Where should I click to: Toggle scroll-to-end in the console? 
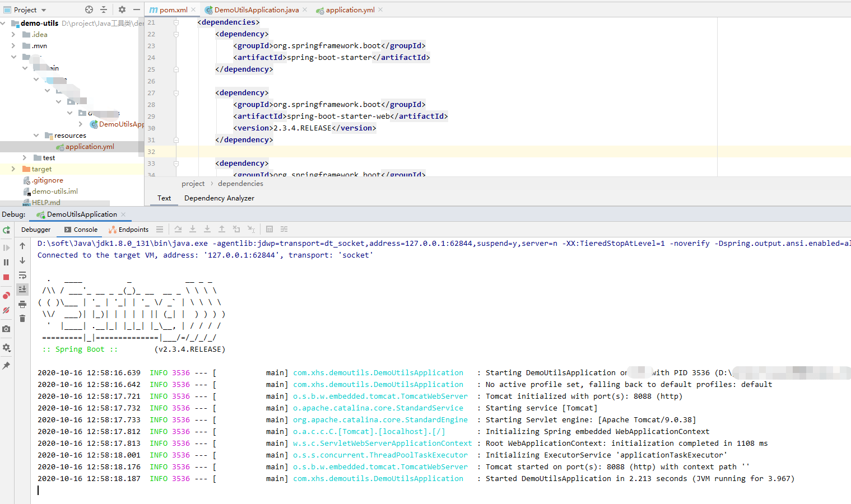tap(22, 289)
